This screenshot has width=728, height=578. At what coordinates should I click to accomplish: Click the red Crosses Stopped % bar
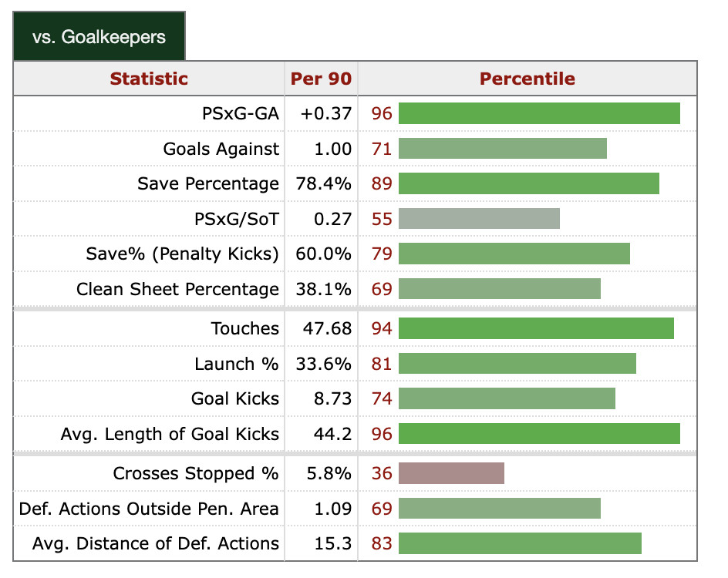(x=451, y=473)
